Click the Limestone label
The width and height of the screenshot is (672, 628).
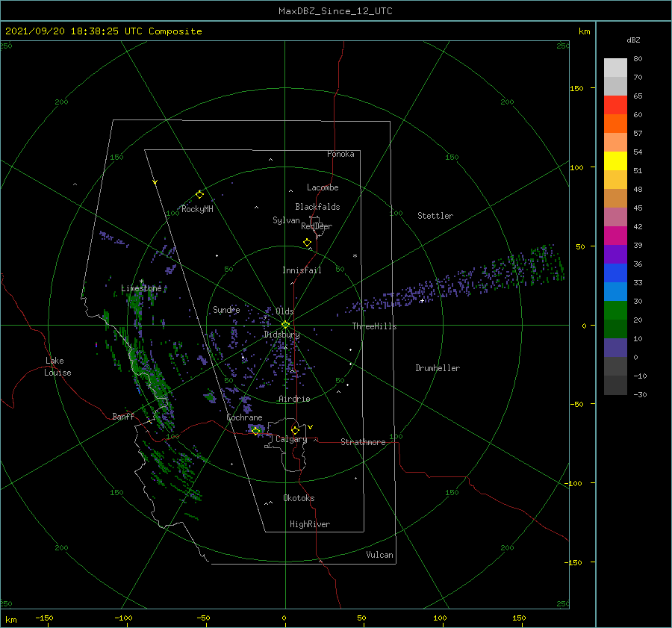pyautogui.click(x=141, y=288)
